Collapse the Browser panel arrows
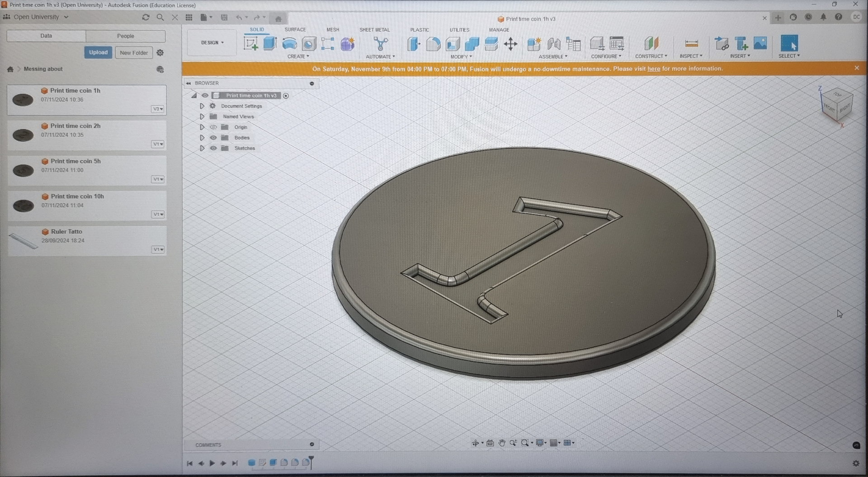Screen dimensions: 868x477 [x=189, y=84]
